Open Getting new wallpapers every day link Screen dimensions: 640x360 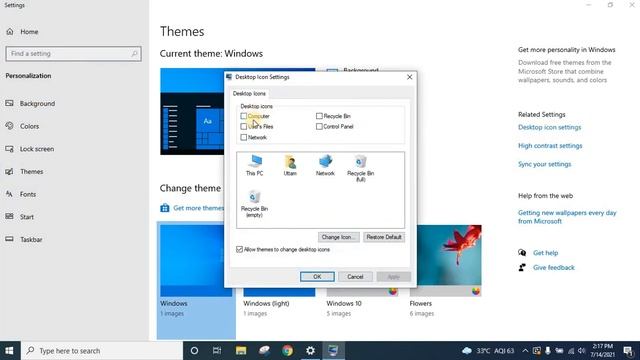click(567, 217)
